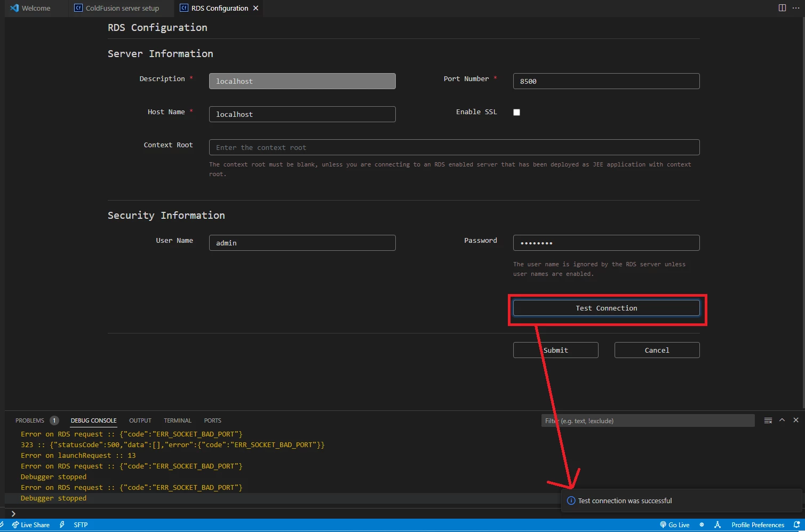Click the User Name field
This screenshot has height=532, width=805.
coord(302,243)
